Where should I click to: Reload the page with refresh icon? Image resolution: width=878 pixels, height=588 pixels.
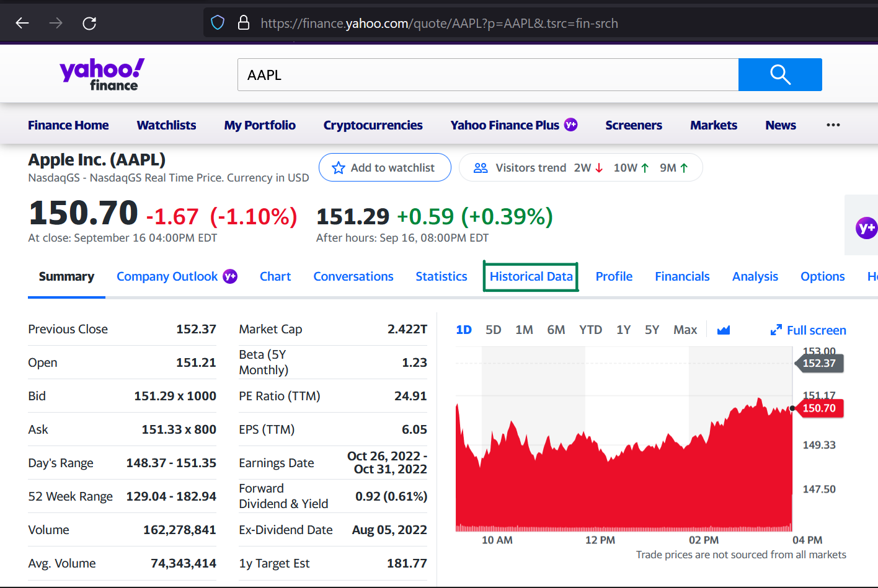89,23
